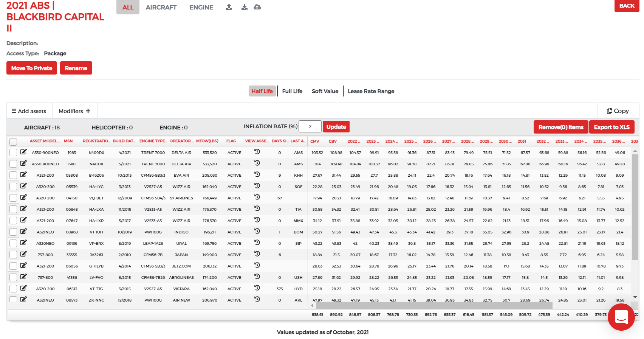Toggle the select-all header checkbox

13,142
